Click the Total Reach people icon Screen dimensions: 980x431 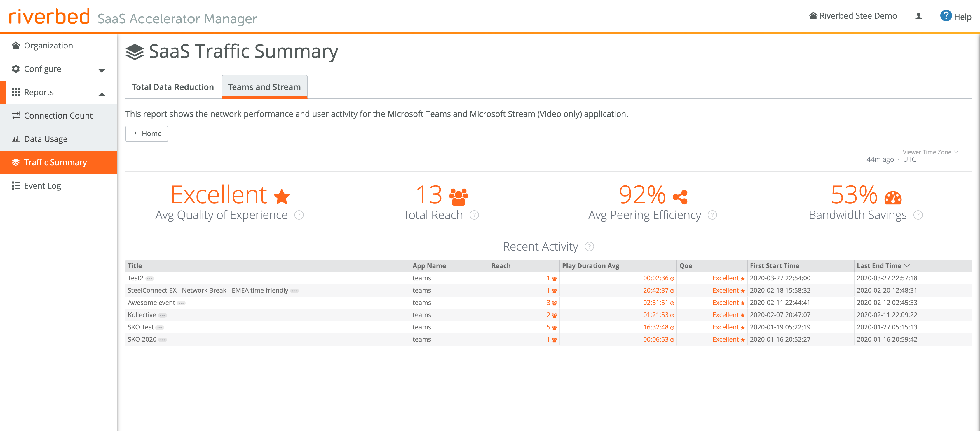point(458,197)
